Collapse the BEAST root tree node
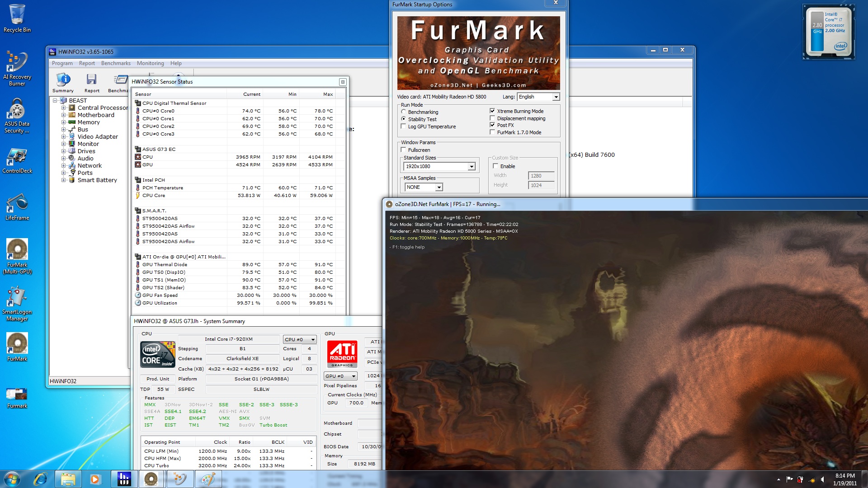 coord(55,101)
